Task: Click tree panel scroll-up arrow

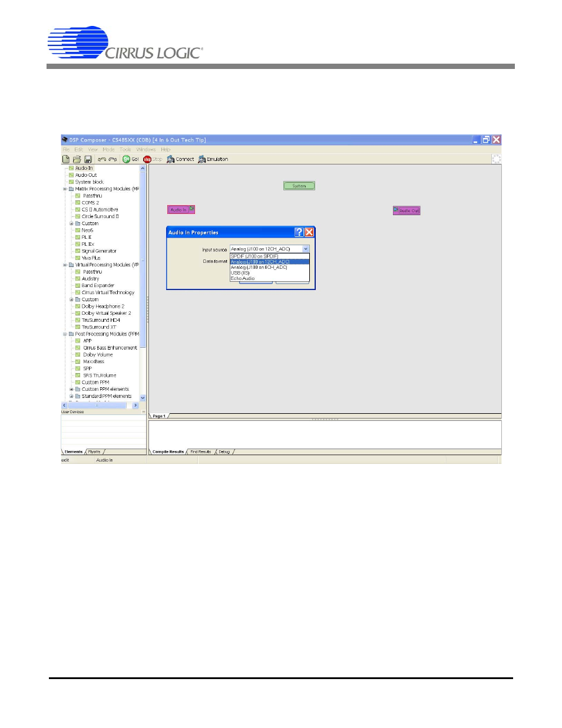Action: tap(143, 169)
